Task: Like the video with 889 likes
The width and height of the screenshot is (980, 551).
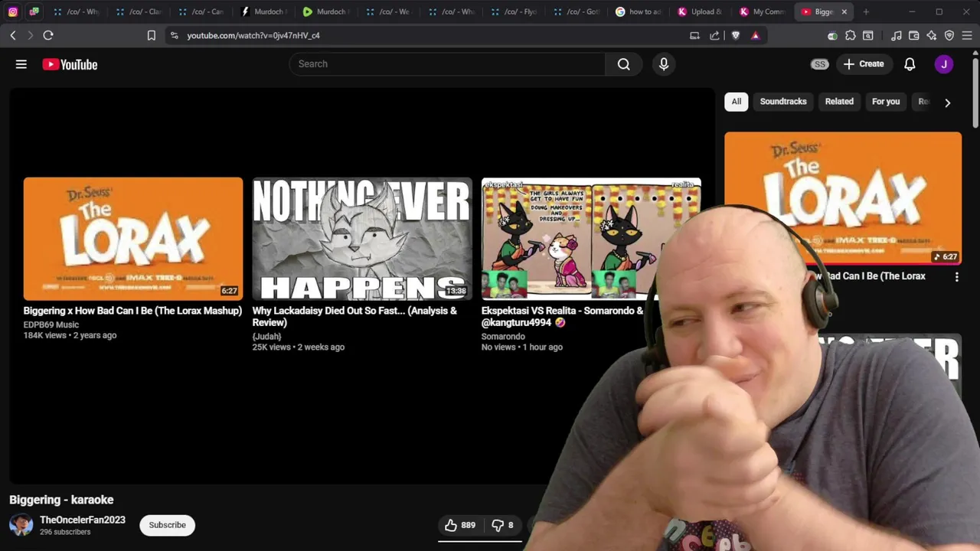Action: (460, 525)
